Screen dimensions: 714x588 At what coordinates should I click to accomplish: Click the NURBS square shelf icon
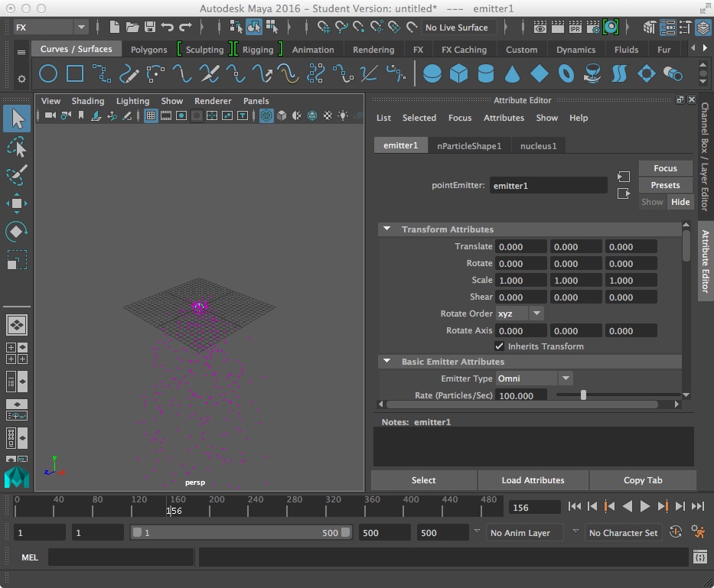(75, 74)
